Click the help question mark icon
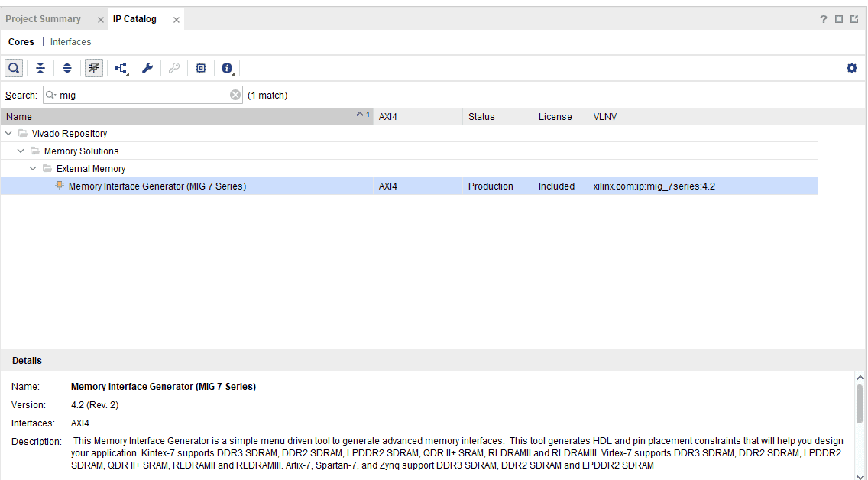 click(x=824, y=19)
